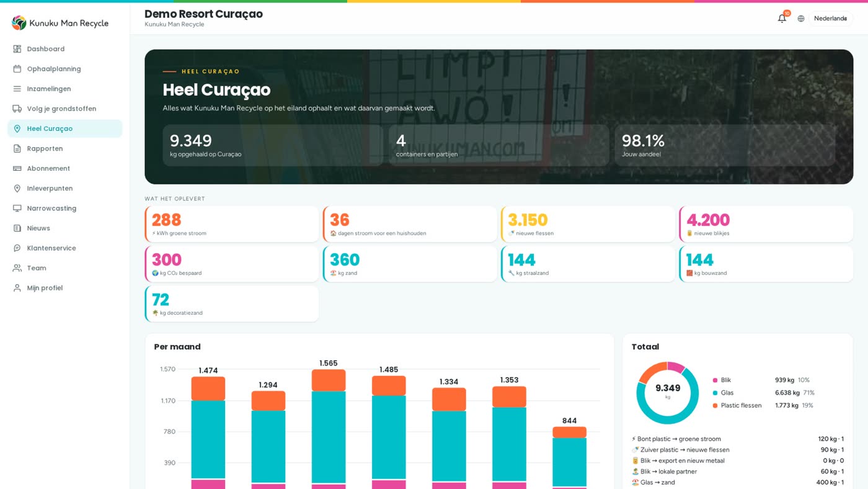Click 'Bont plastic → groene stroom' row

click(738, 439)
